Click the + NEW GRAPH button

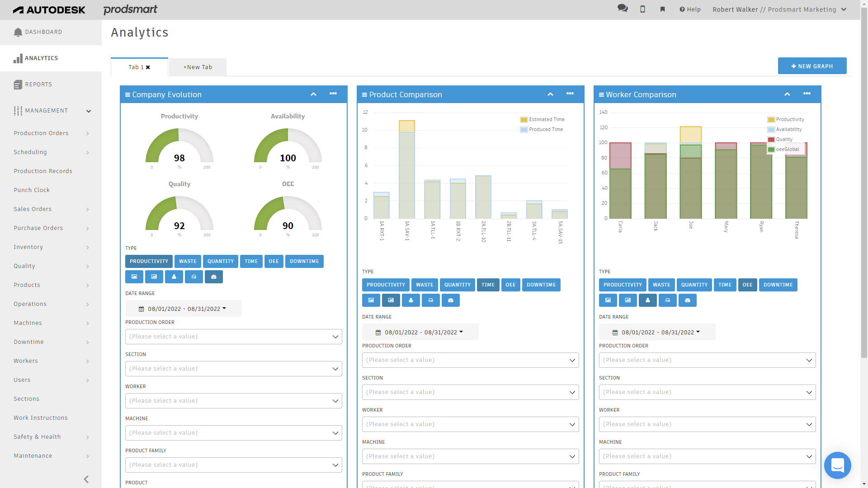pos(812,66)
